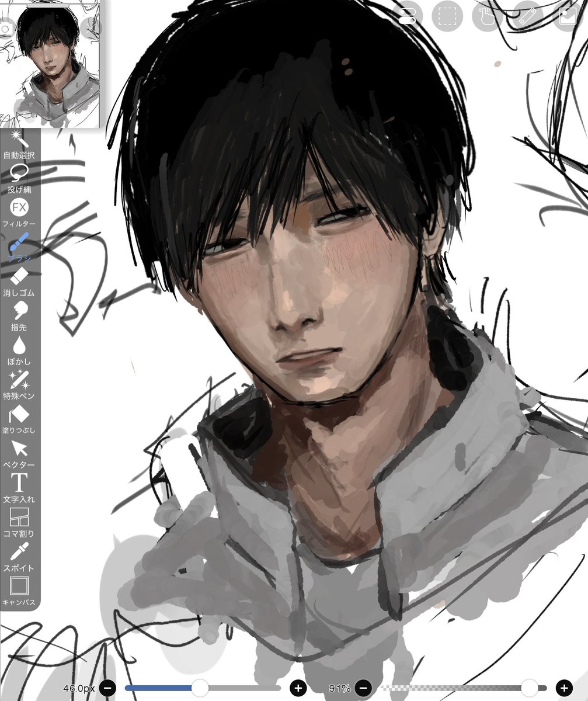Click the brush thickness slider track
This screenshot has height=701, width=588.
point(203,688)
